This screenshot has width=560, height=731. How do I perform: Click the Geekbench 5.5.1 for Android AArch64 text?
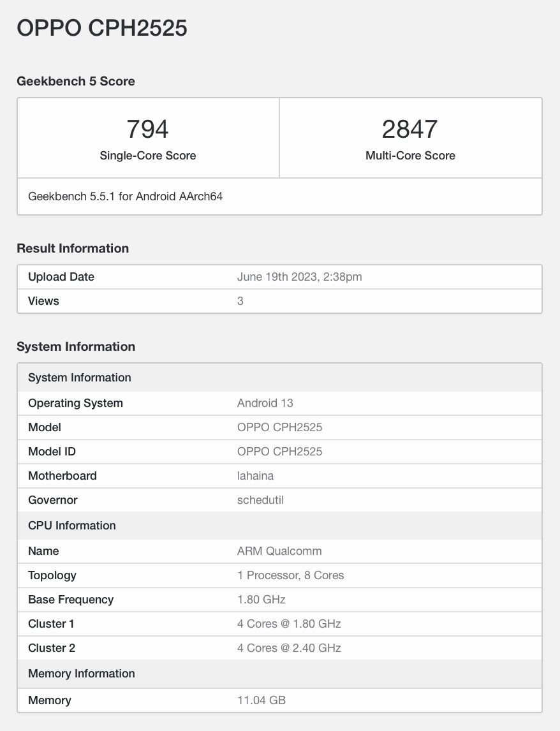[x=126, y=196]
